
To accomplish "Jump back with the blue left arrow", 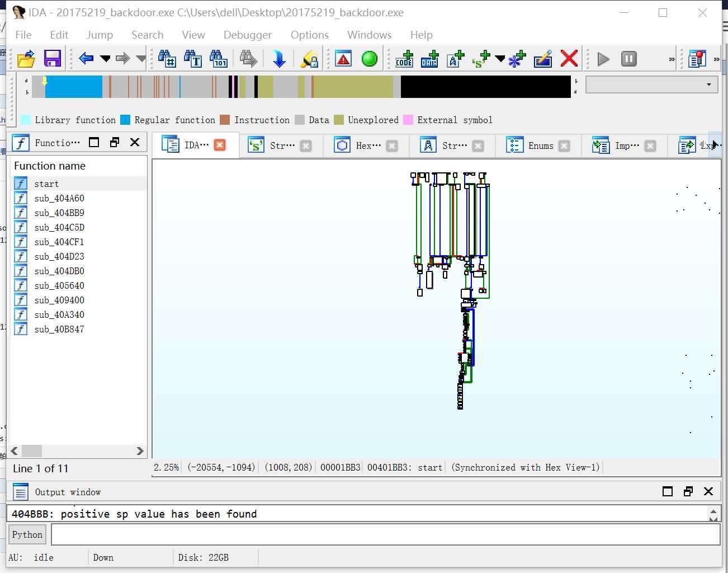I will (x=86, y=58).
